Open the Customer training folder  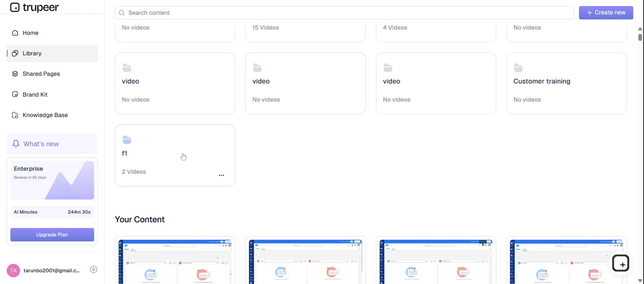coord(566,83)
